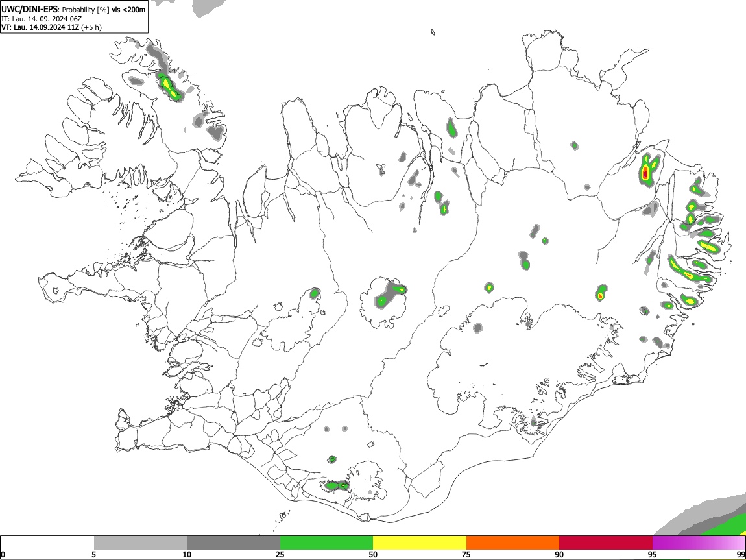
Task: Click the magenta 95-99% legend swatch
Action: point(699,542)
